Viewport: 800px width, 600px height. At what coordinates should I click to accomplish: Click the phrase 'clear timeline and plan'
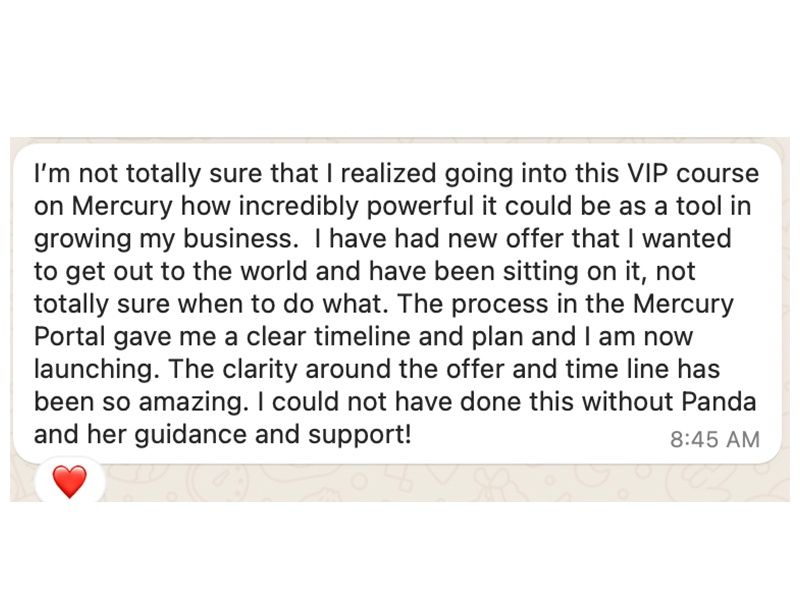(361, 338)
